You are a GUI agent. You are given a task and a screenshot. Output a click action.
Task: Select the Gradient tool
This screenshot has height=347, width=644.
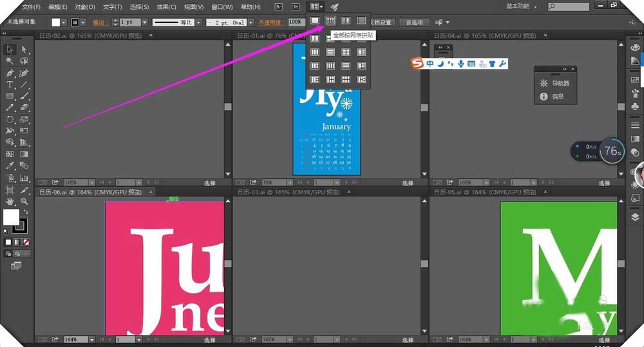(24, 155)
